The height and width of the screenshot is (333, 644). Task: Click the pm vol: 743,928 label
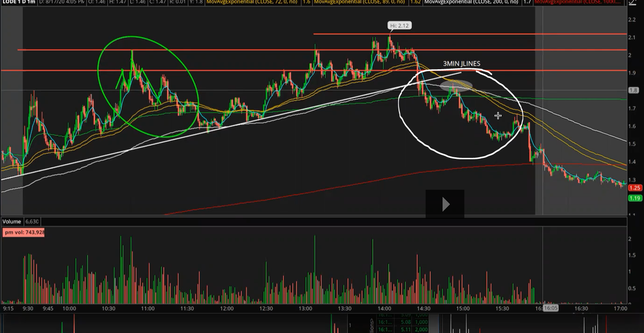(x=24, y=232)
